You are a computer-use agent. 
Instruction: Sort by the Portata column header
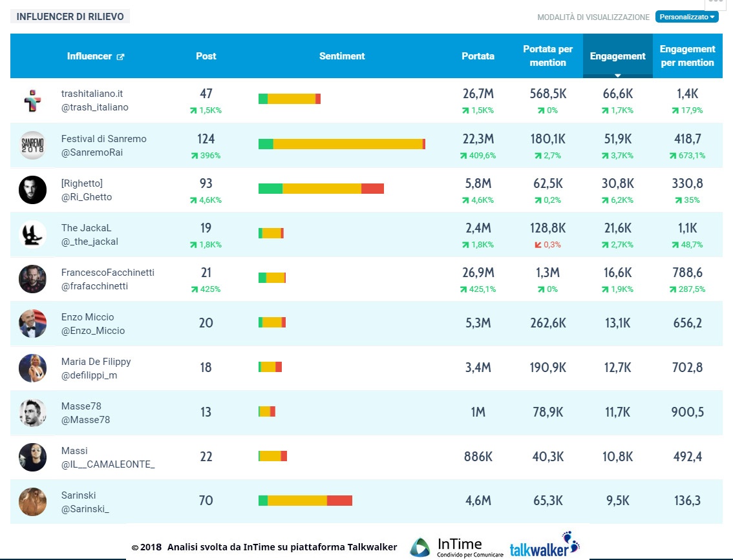[478, 56]
